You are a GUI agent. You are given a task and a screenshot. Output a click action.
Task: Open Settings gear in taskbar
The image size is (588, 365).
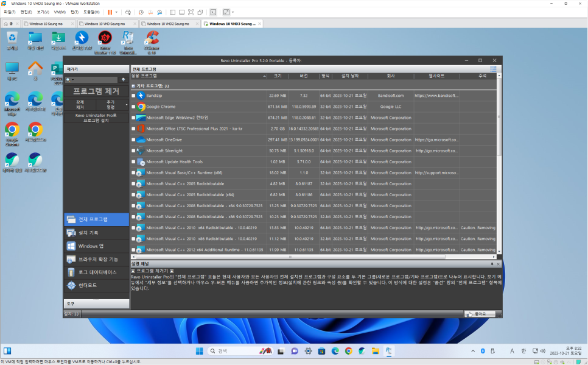308,351
